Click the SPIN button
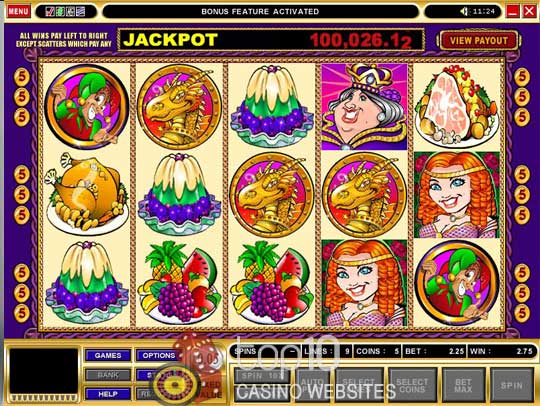 511,385
